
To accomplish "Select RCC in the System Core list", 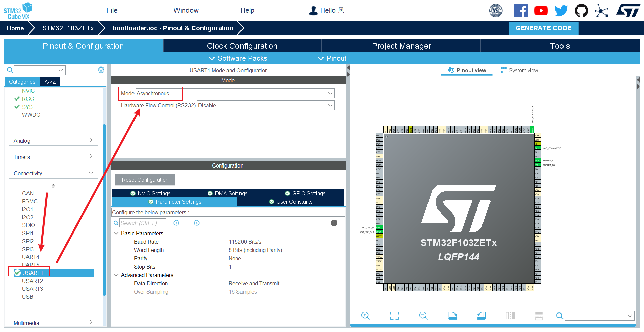I will point(28,99).
